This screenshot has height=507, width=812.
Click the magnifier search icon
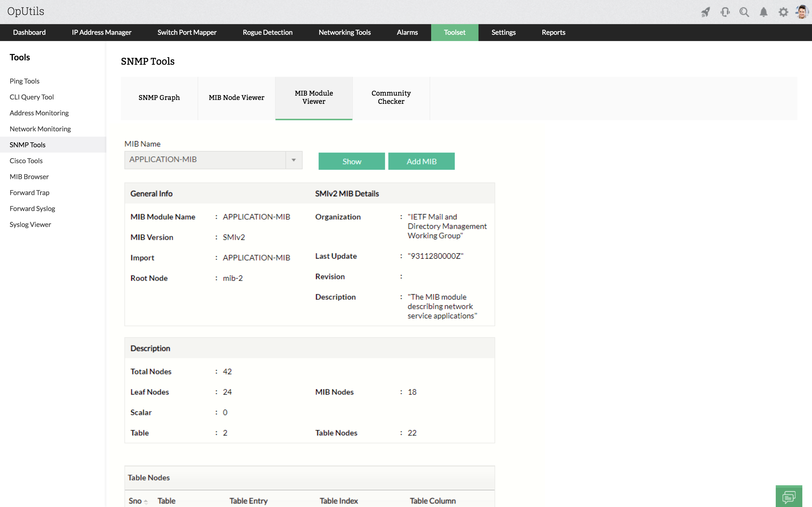pos(744,12)
